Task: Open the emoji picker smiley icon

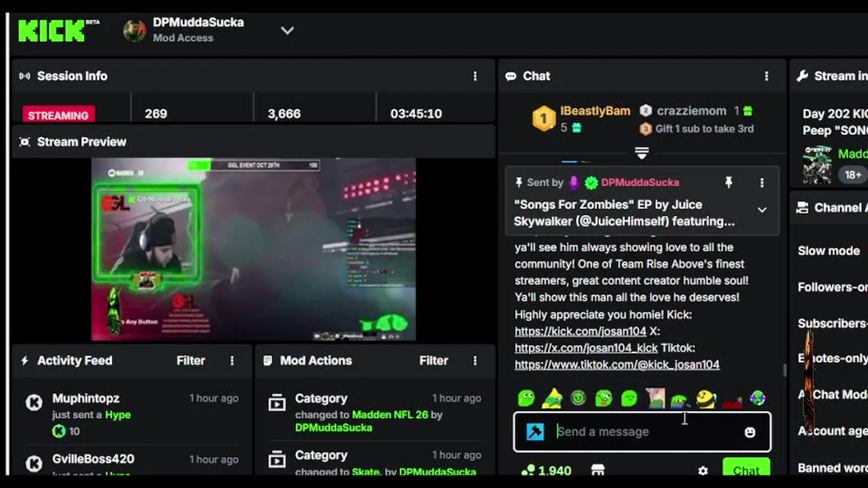Action: coord(750,432)
